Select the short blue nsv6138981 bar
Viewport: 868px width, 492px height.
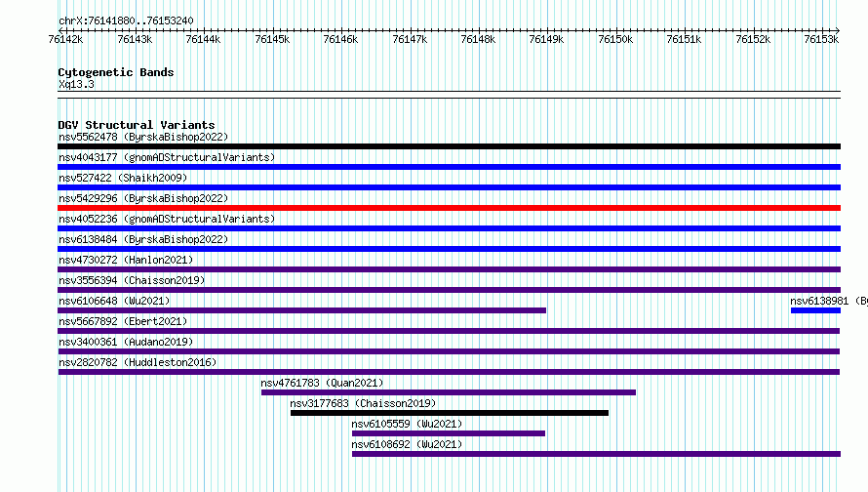click(x=816, y=310)
